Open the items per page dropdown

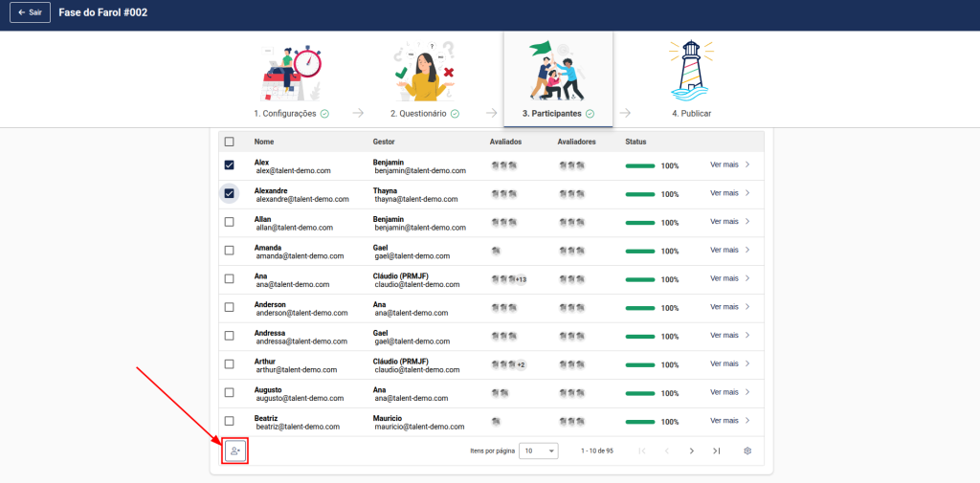click(x=539, y=450)
